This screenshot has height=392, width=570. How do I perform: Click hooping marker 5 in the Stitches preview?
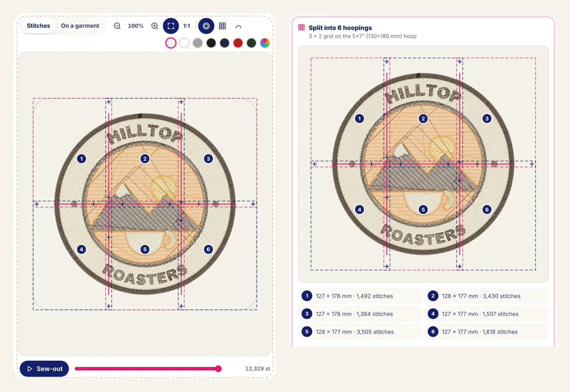[145, 249]
